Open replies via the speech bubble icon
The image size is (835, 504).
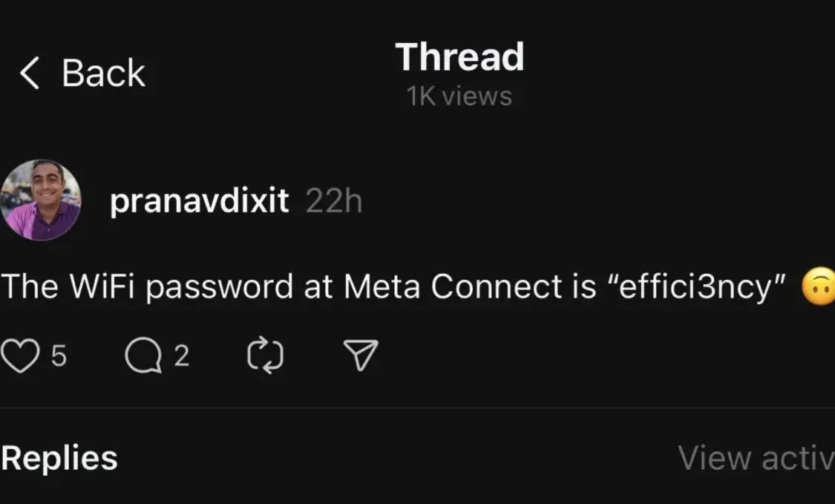[143, 356]
